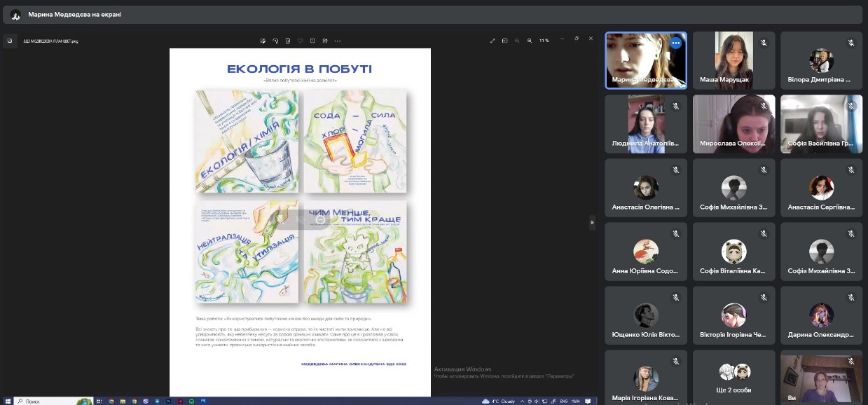Click the Photos app icon beside the file name
This screenshot has width=868, height=405.
coord(10,41)
